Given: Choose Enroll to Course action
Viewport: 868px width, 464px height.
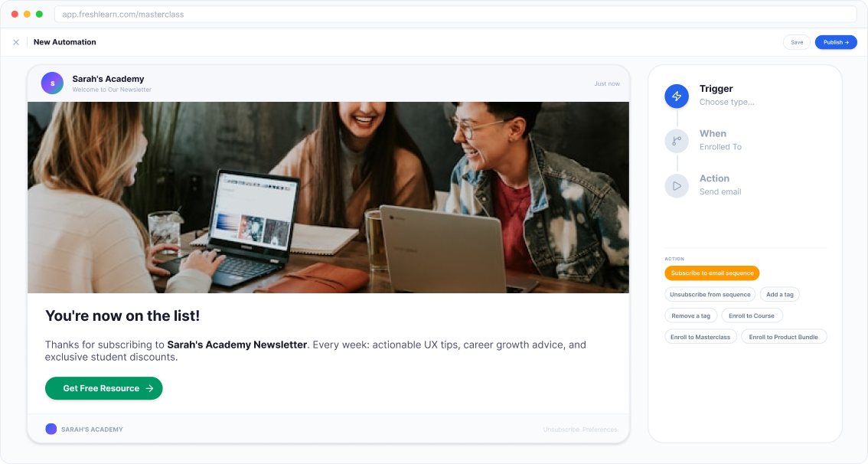Looking at the screenshot, I should coord(751,315).
